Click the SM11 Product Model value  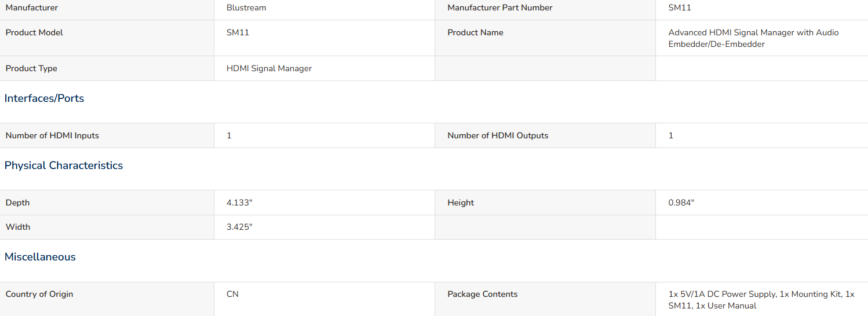238,32
